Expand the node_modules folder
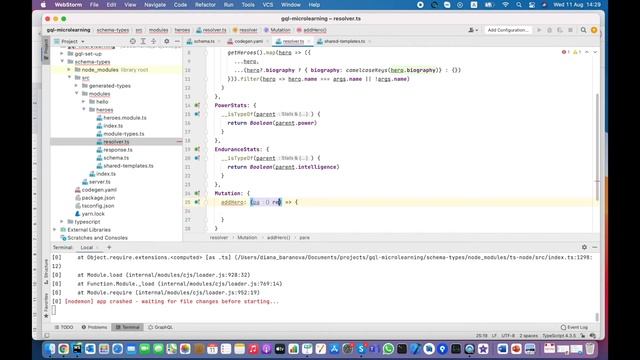The height and width of the screenshot is (360, 640). (x=69, y=70)
